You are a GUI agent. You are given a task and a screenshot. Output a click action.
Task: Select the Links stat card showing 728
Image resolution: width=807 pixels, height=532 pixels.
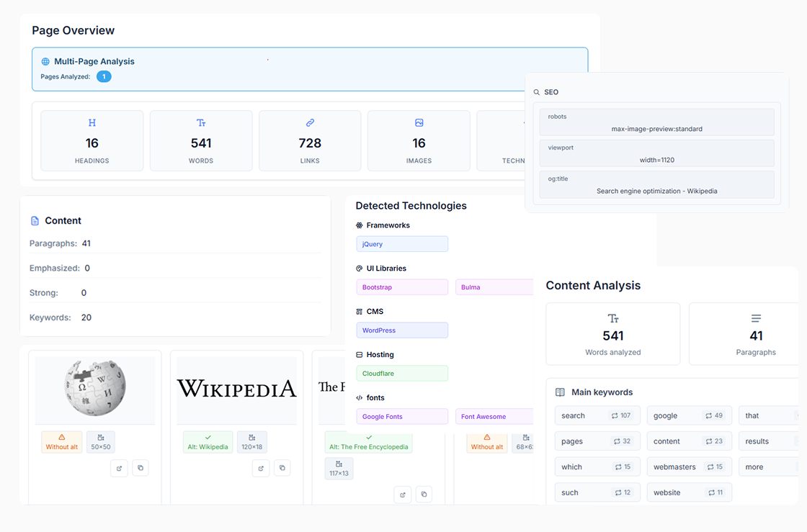[310, 140]
